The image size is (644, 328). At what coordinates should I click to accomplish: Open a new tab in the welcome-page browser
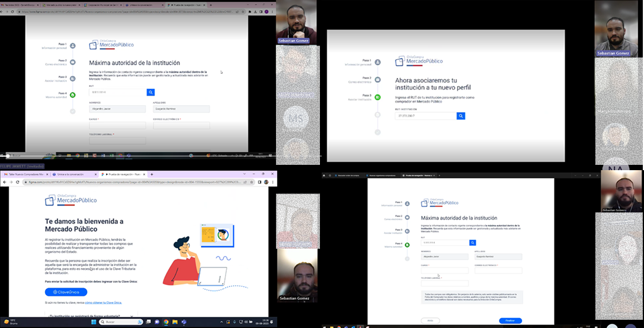click(x=152, y=174)
